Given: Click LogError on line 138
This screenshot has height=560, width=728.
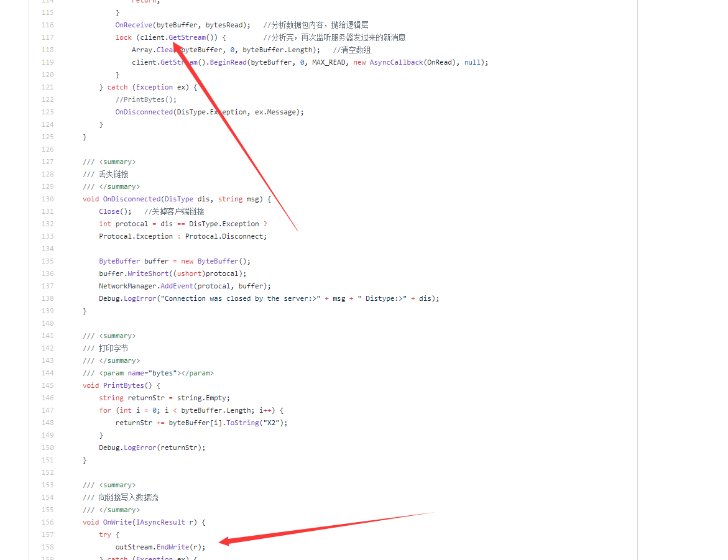Looking at the screenshot, I should tap(140, 298).
